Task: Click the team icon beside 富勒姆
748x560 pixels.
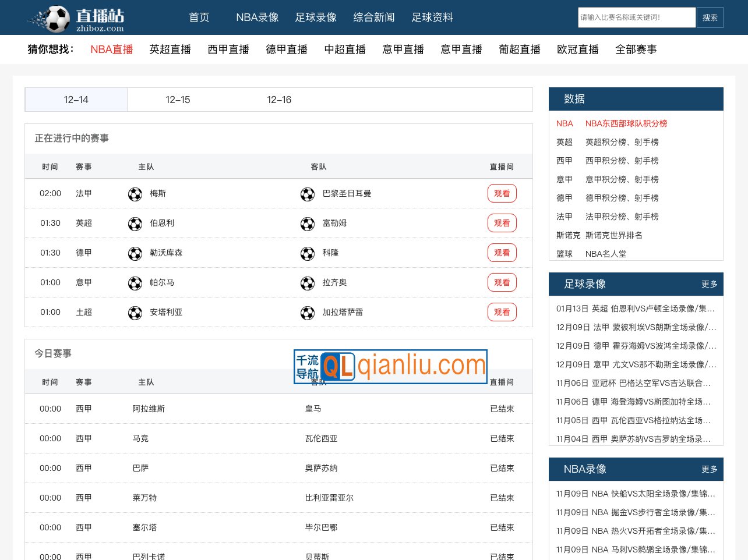Action: click(x=308, y=224)
